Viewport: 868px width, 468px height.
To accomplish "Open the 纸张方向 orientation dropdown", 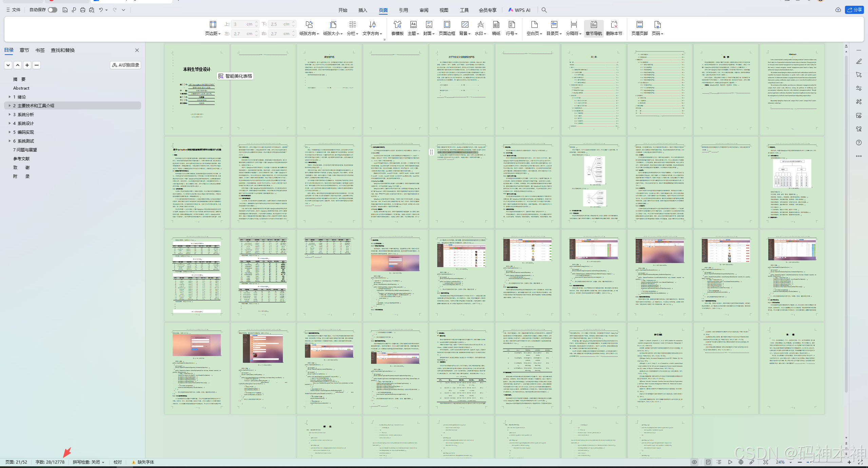I will 309,28.
